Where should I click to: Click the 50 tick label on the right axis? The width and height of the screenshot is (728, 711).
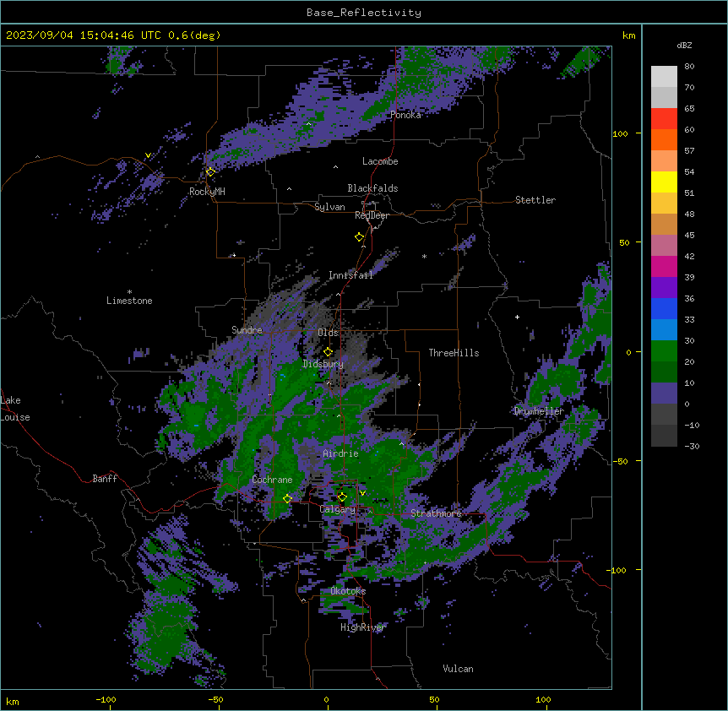624,242
